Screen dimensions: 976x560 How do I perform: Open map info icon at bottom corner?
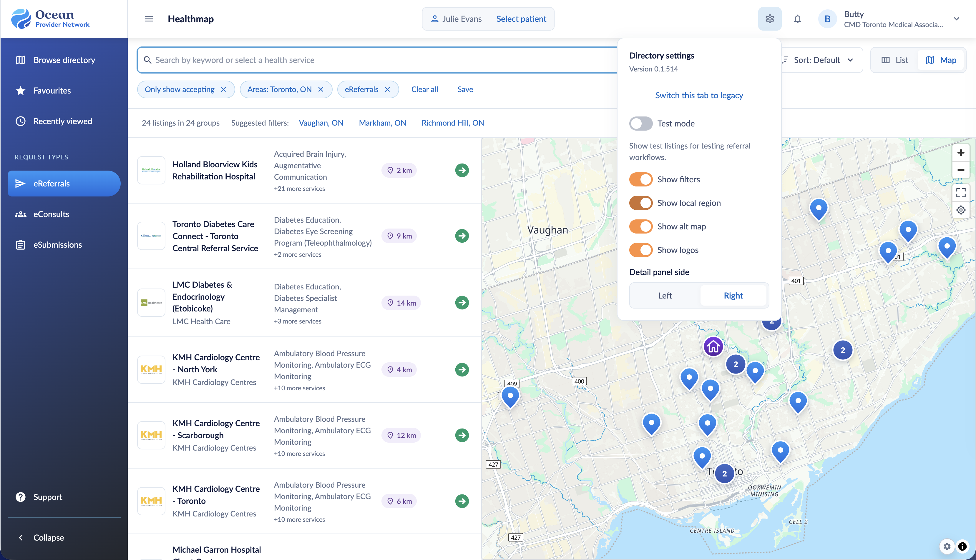click(962, 546)
